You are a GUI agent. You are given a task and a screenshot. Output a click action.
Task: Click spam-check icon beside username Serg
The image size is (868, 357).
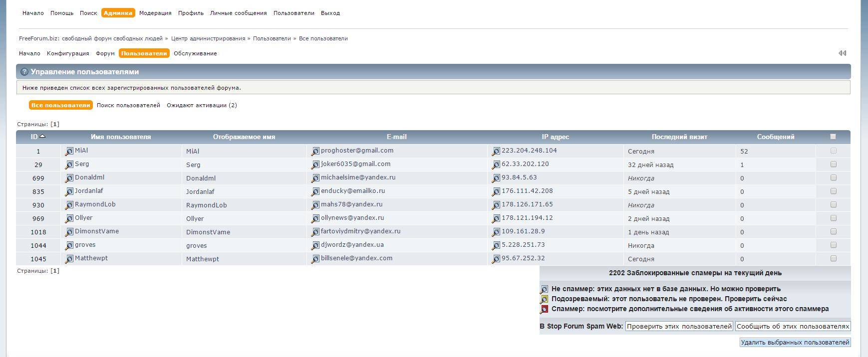[x=69, y=165]
